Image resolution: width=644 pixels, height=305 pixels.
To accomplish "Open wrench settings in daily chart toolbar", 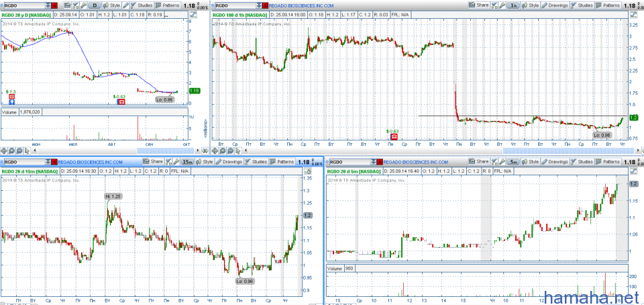I will (83, 5).
